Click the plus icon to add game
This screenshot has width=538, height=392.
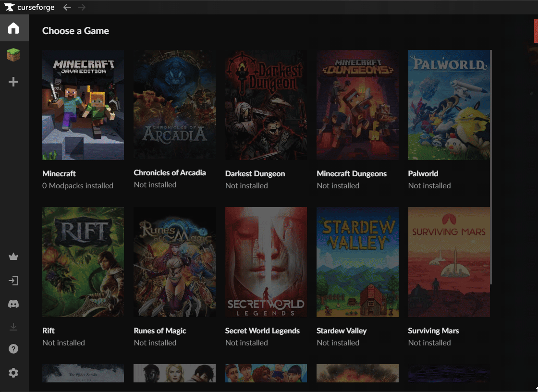(13, 82)
